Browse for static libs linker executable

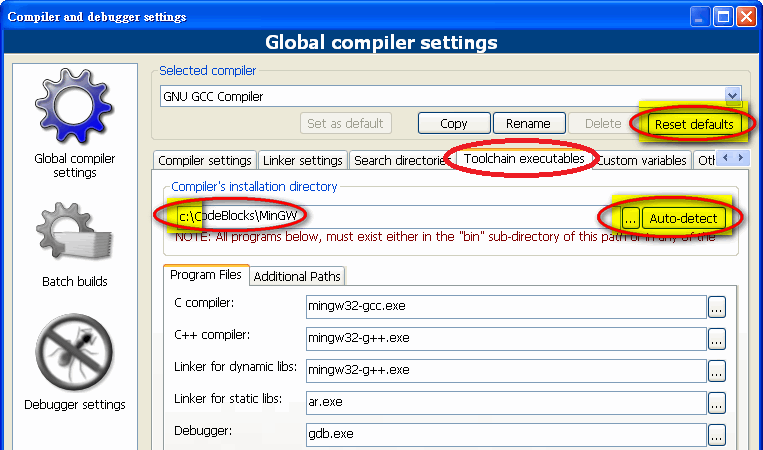click(x=716, y=402)
